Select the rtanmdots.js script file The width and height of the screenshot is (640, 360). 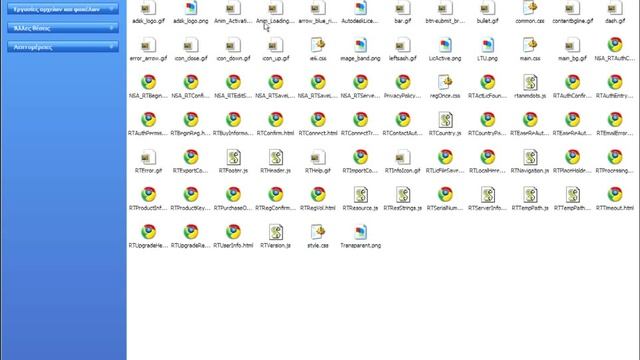click(530, 82)
